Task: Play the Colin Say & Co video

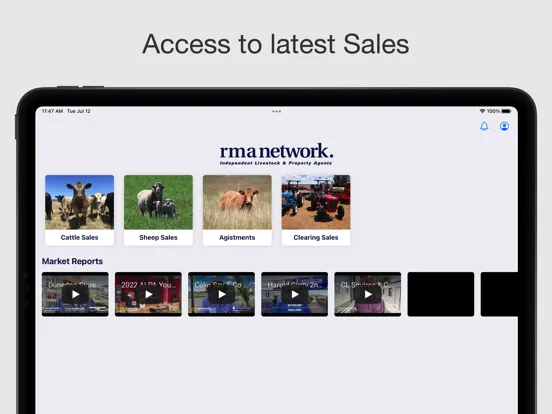Action: [221, 294]
